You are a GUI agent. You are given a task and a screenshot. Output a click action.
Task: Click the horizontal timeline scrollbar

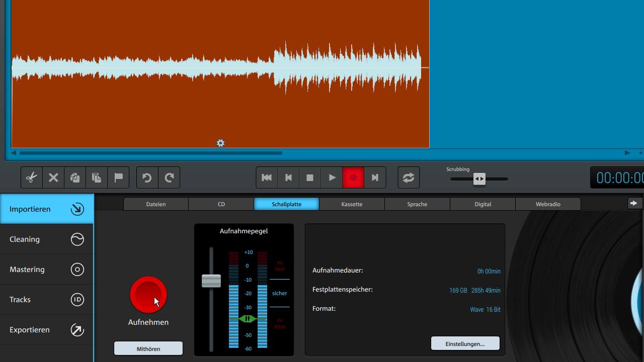(151, 153)
